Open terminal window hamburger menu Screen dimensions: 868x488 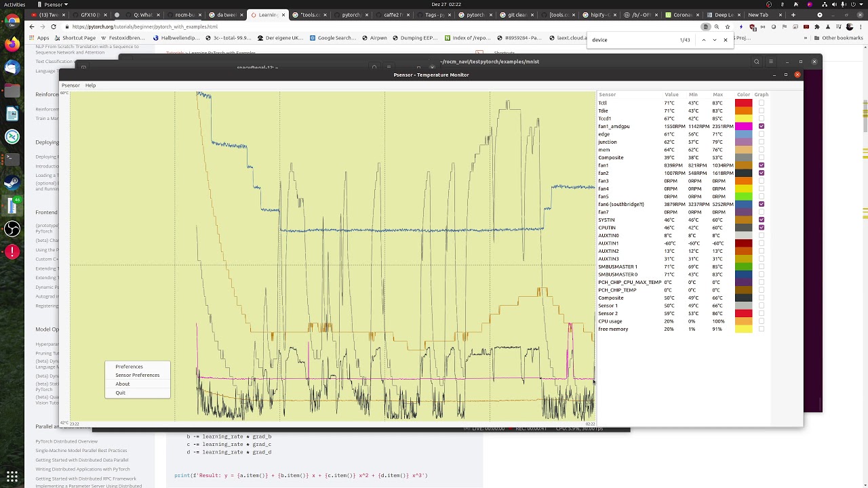[x=770, y=62]
